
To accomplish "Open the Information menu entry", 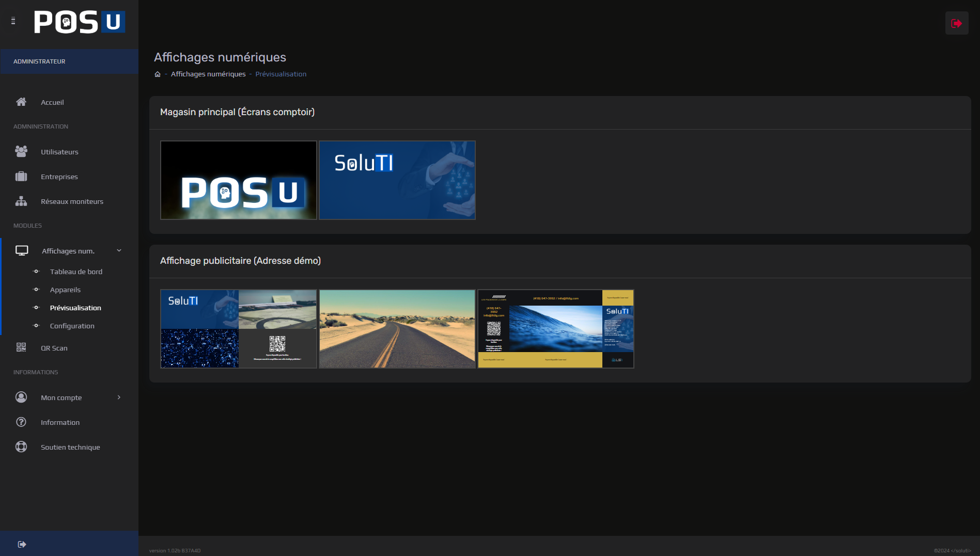I will pos(60,422).
